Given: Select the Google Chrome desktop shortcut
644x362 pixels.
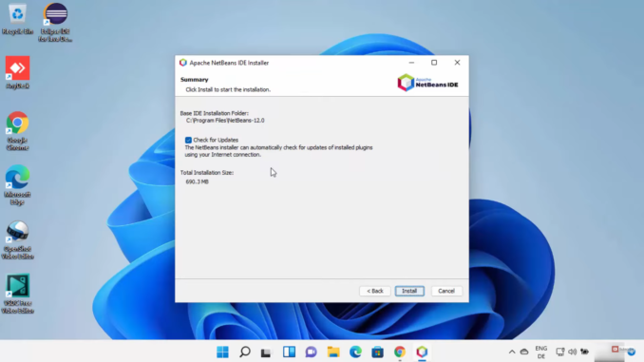Looking at the screenshot, I should point(17,131).
